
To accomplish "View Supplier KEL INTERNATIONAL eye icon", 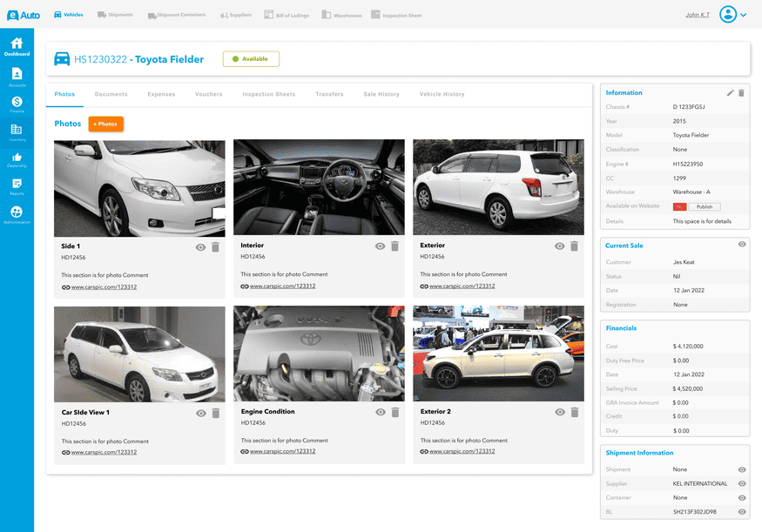I will coord(742,484).
